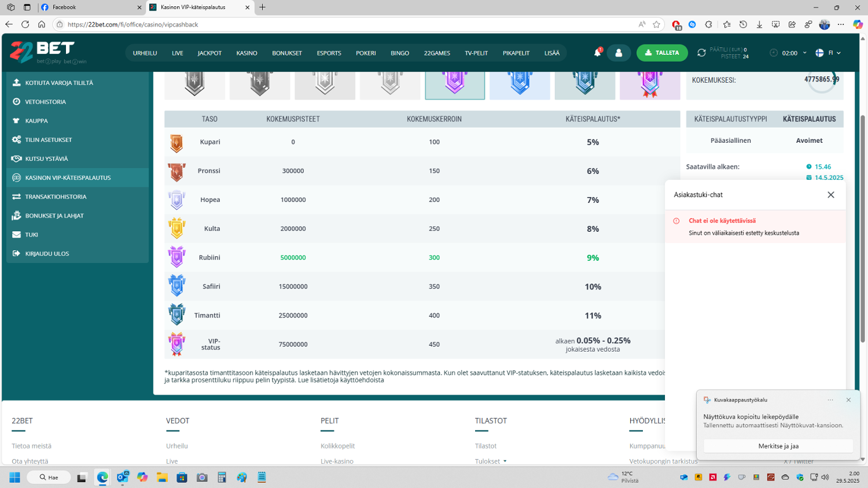This screenshot has height=488, width=868.
Task: Open the Esports menu
Action: pos(329,53)
